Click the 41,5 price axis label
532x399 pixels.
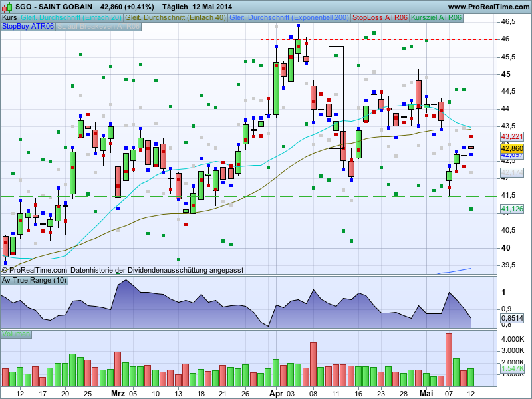pyautogui.click(x=508, y=196)
